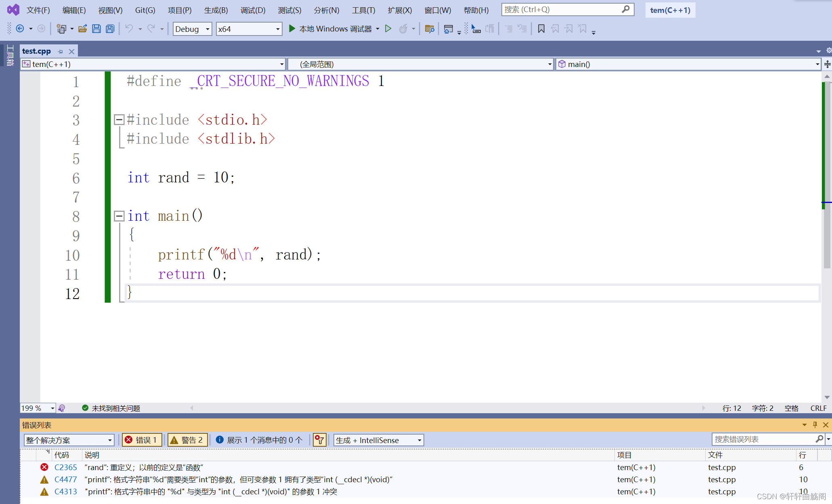Click the Open File folder icon

point(82,29)
